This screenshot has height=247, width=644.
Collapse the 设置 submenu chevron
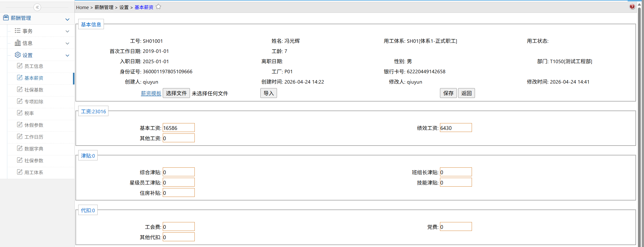[67, 56]
